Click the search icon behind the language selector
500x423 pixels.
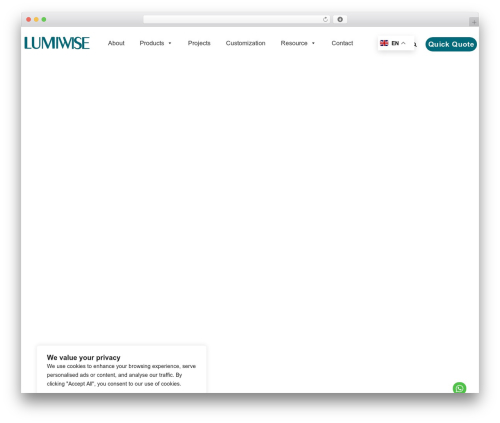pos(415,44)
